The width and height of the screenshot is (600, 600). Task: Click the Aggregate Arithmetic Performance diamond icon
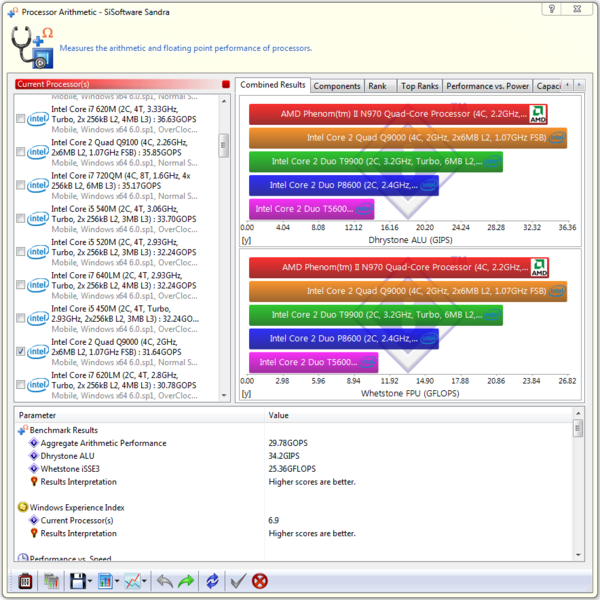34,443
